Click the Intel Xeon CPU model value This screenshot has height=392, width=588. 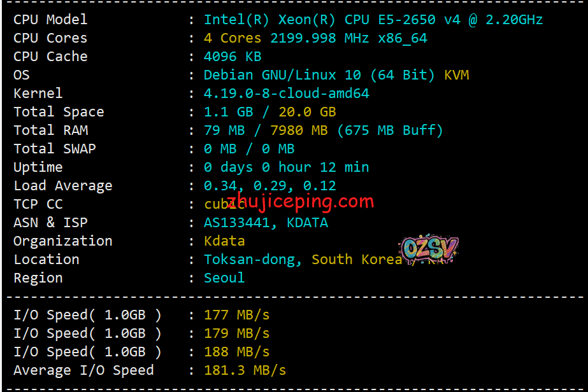tap(373, 20)
